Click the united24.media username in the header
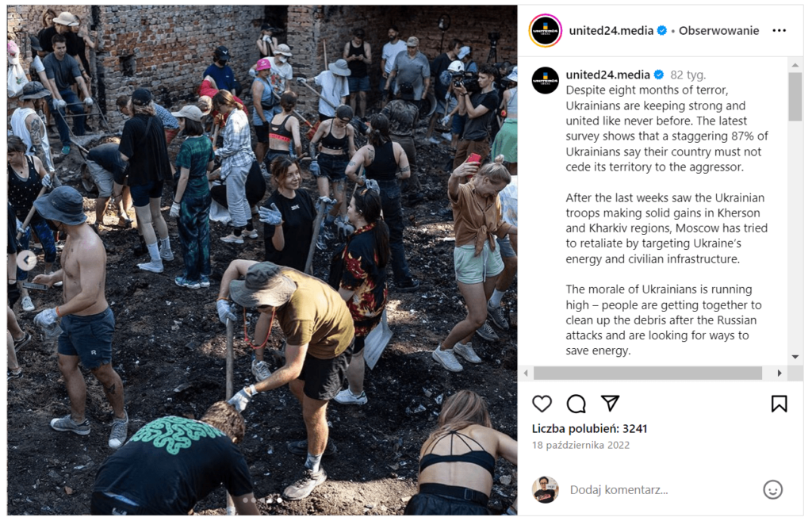 tap(611, 31)
